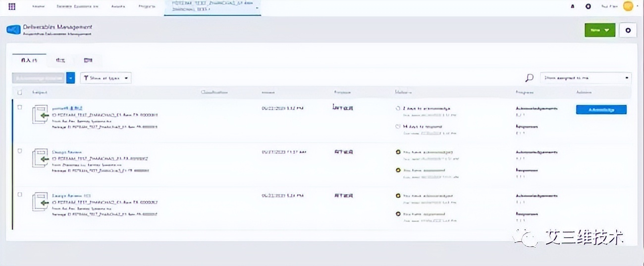This screenshot has height=266, width=644.
Task: Open the app launcher grid icon
Action: [x=12, y=7]
